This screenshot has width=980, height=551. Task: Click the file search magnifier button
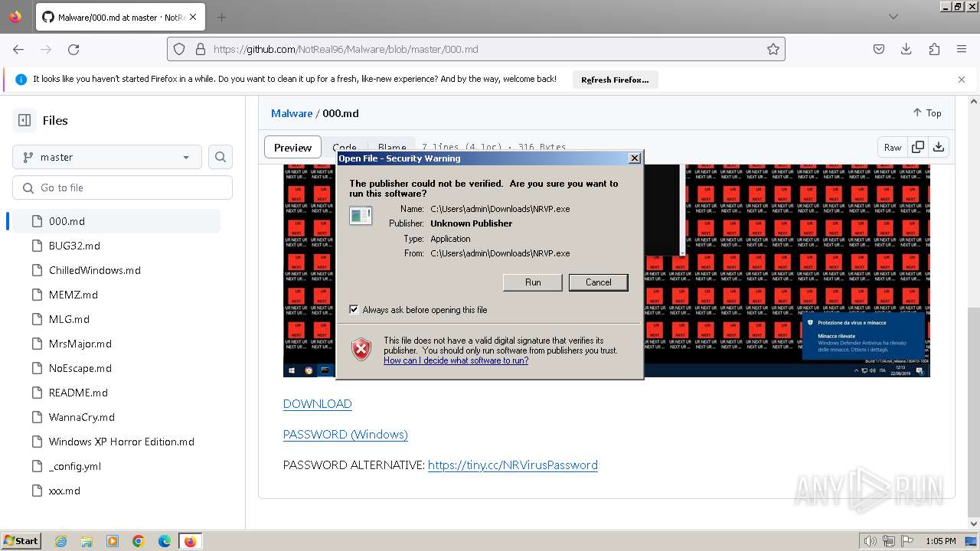pyautogui.click(x=220, y=157)
